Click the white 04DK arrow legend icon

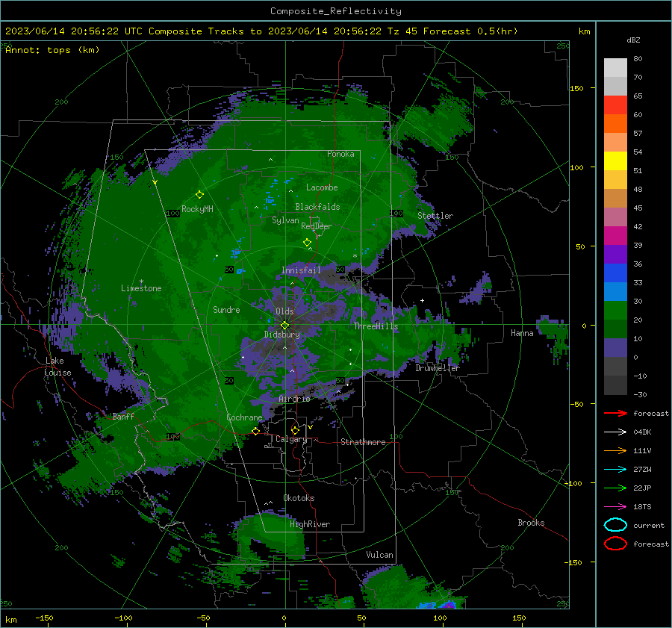pyautogui.click(x=615, y=432)
